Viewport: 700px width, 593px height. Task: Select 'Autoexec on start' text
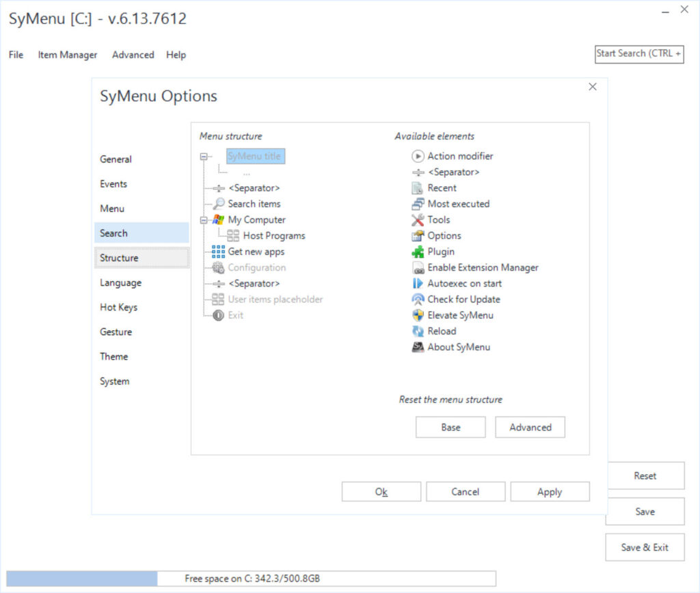[465, 284]
